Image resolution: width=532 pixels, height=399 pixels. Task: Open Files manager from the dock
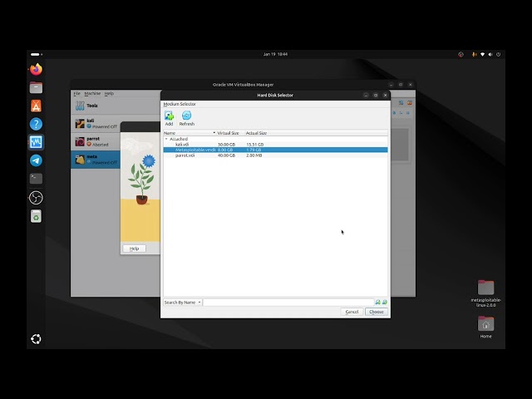[x=36, y=87]
